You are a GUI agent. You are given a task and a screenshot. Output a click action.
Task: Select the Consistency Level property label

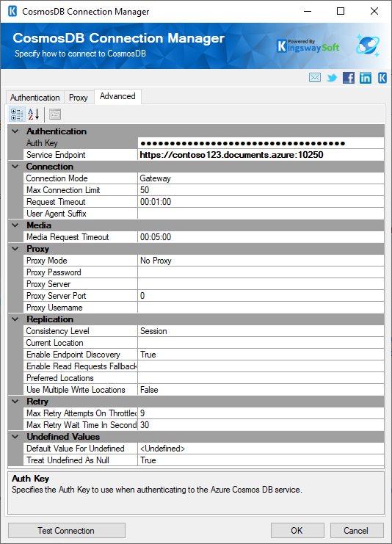(x=57, y=331)
